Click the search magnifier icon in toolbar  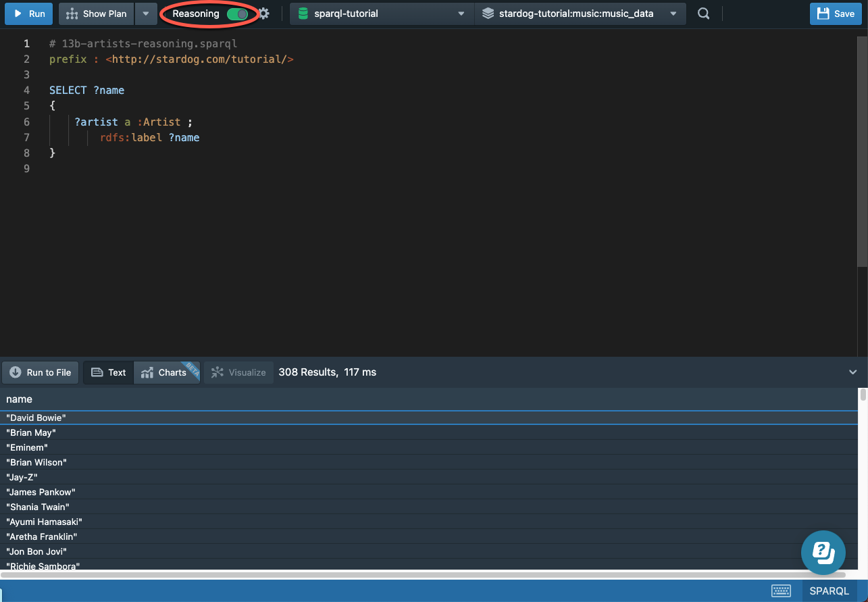(x=703, y=14)
